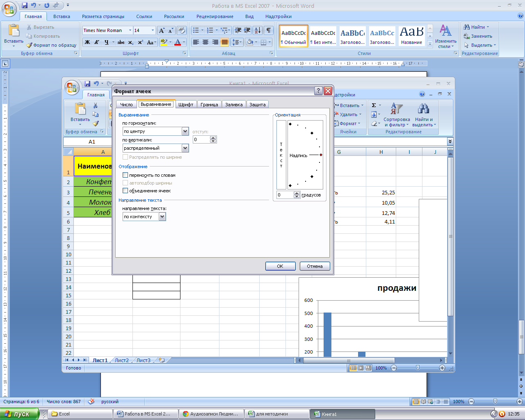
Task: Toggle Italic formatting in Word ribbon
Action: [x=97, y=42]
